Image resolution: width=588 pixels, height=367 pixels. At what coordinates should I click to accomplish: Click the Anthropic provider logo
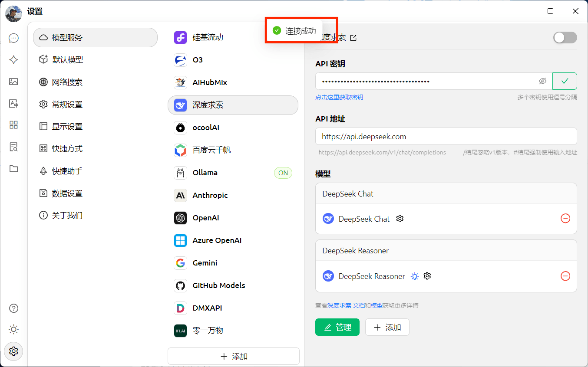180,195
